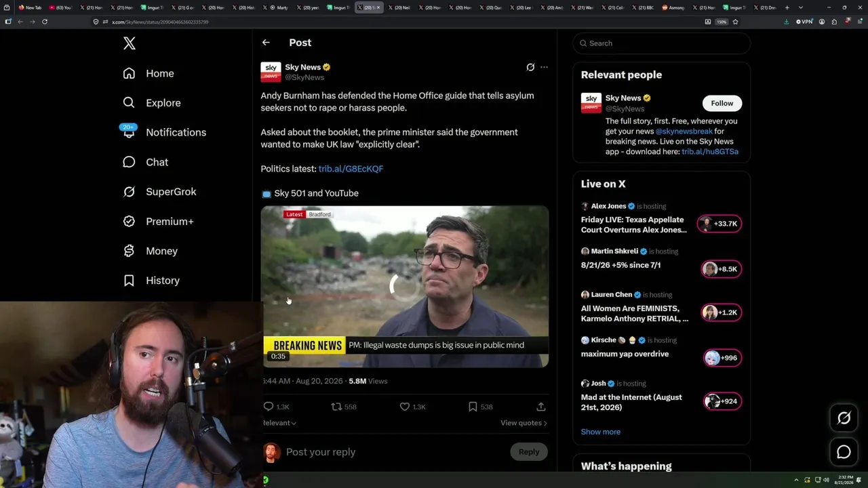This screenshot has width=868, height=488.
Task: Click the Reply button under the post
Action: [529, 452]
